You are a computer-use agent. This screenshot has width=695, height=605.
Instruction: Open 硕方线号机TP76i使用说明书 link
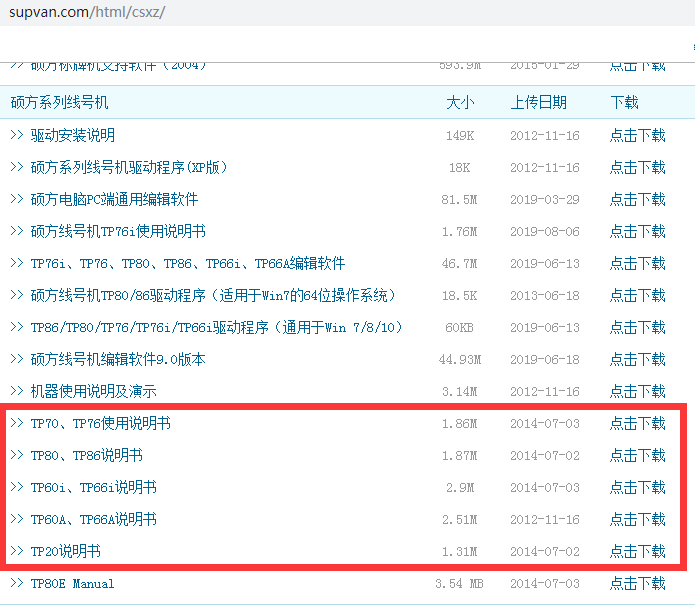click(x=118, y=232)
